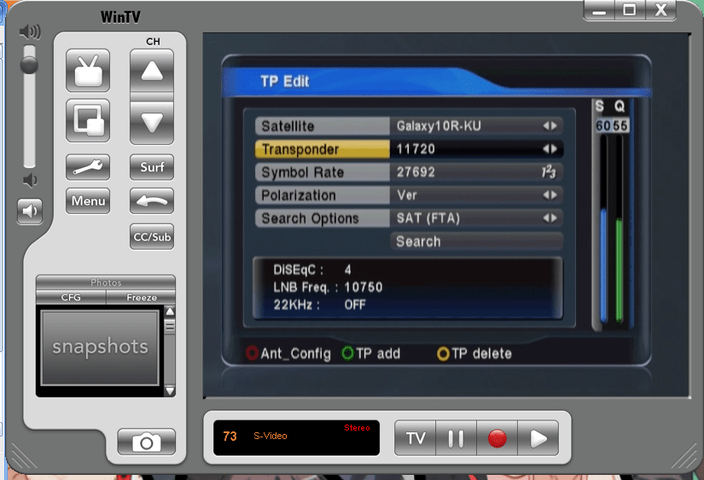This screenshot has height=480, width=704.
Task: Click the snapshots scrollbar down arrow
Action: click(x=170, y=391)
